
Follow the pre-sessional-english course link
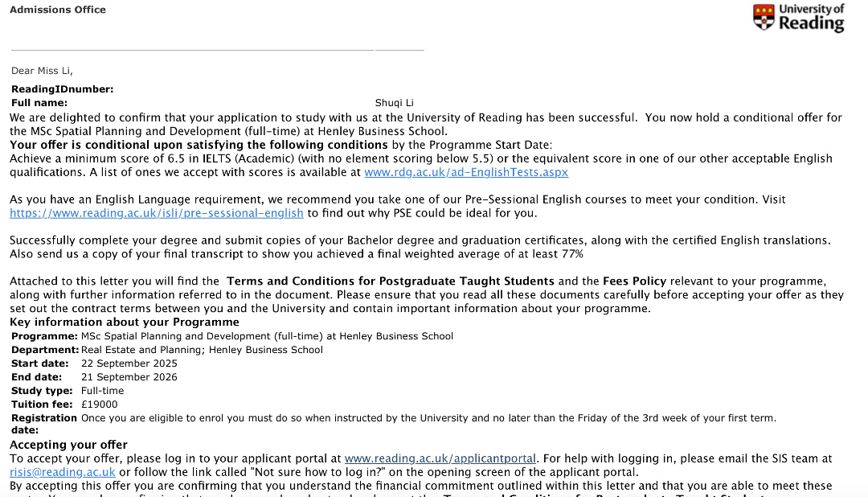point(157,213)
